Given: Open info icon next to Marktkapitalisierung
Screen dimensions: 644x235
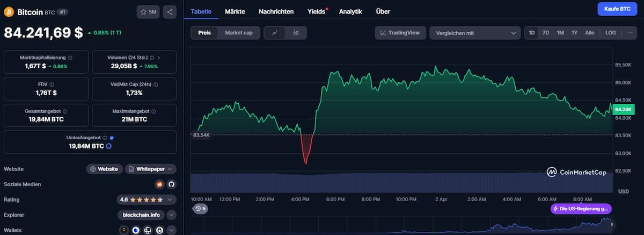Looking at the screenshot, I should pyautogui.click(x=70, y=57).
